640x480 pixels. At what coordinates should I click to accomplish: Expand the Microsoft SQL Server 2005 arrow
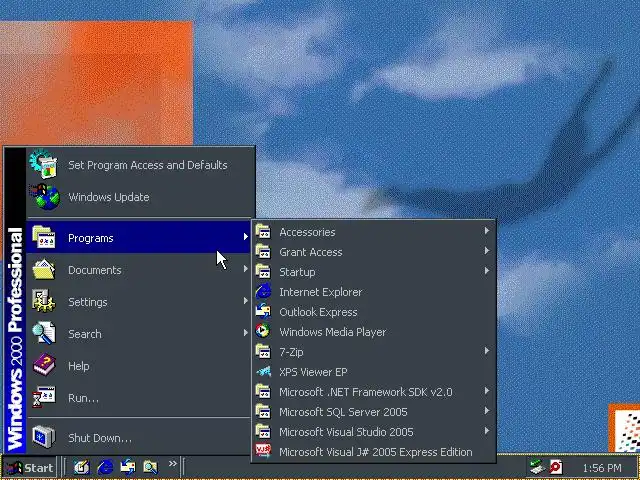(x=487, y=411)
